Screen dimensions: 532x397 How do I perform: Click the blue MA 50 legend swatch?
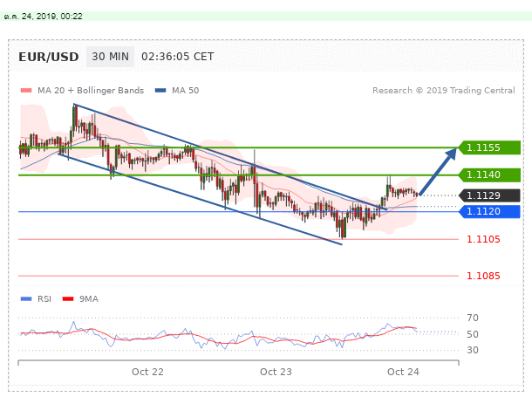click(160, 90)
